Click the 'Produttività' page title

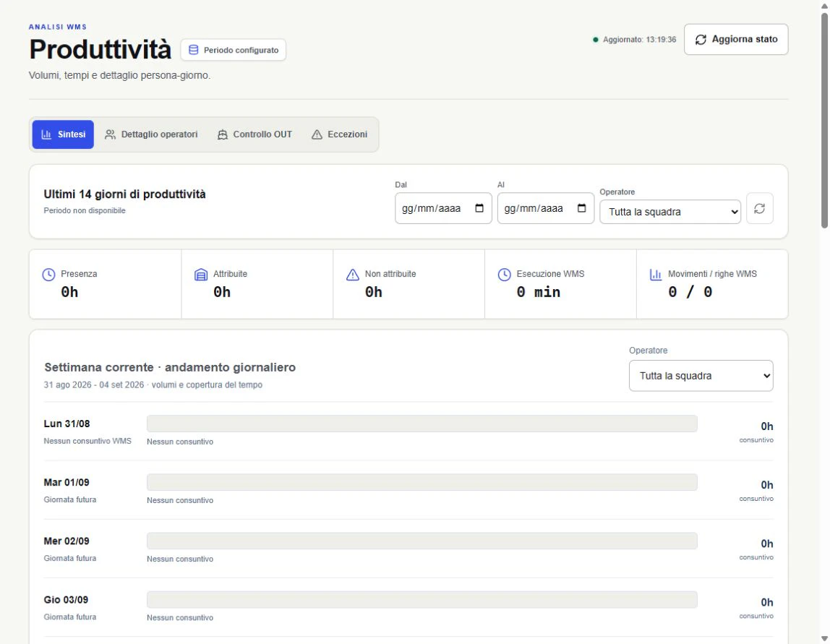100,49
